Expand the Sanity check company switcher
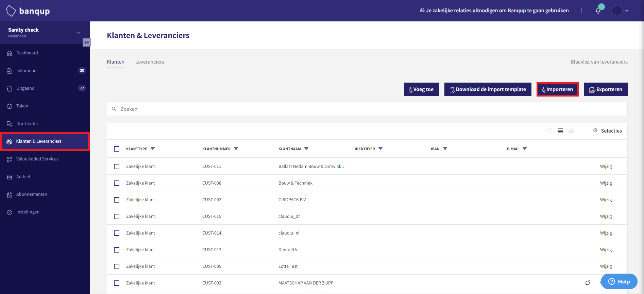 point(79,33)
